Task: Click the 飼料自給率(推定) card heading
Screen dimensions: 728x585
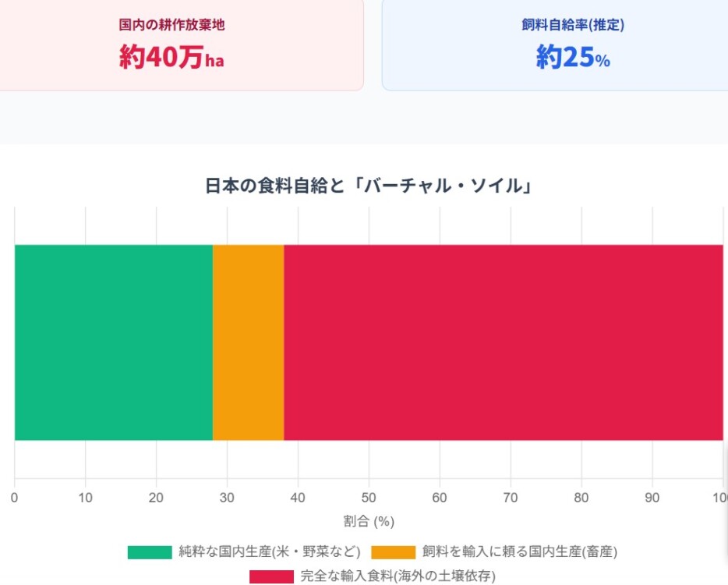Action: 573,24
